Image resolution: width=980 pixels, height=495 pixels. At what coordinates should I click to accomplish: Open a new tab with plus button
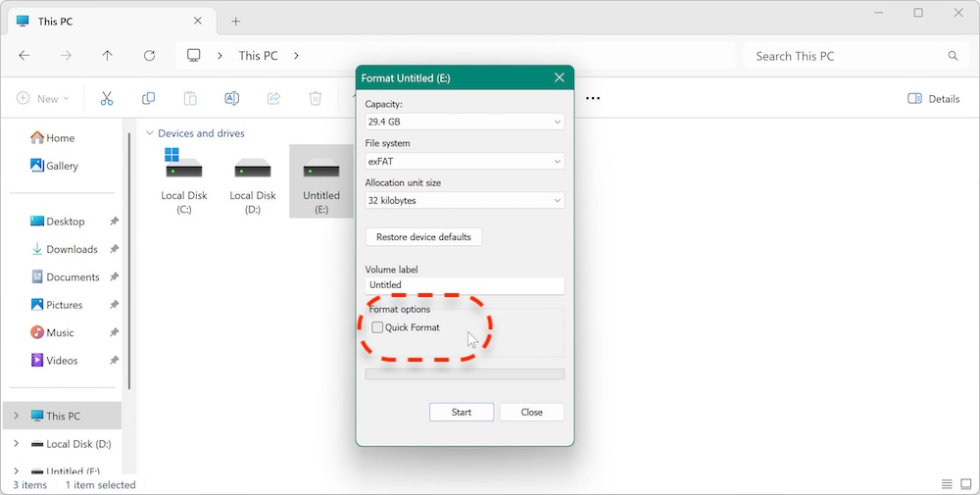coord(235,21)
